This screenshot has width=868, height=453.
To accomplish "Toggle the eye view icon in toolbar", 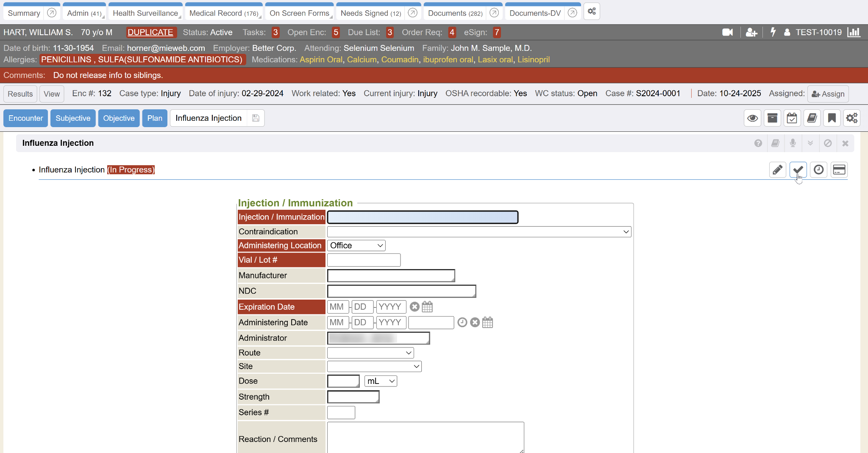I will (x=752, y=118).
